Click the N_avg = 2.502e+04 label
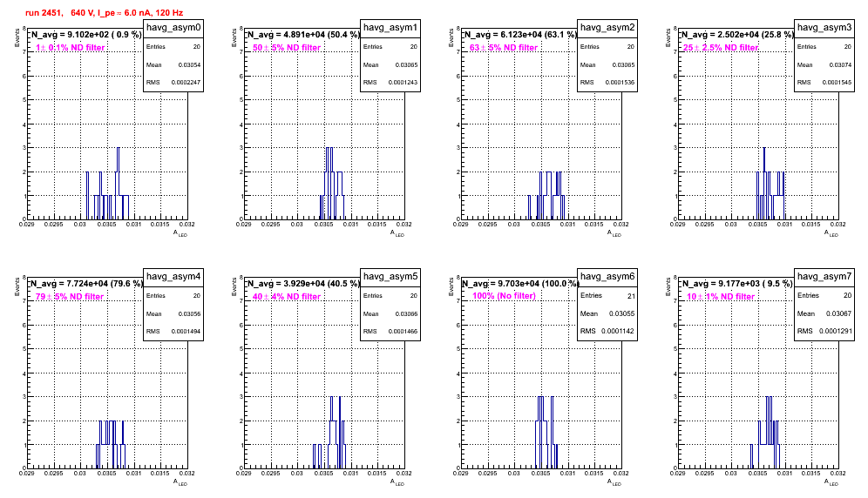868x498 pixels. click(x=737, y=34)
